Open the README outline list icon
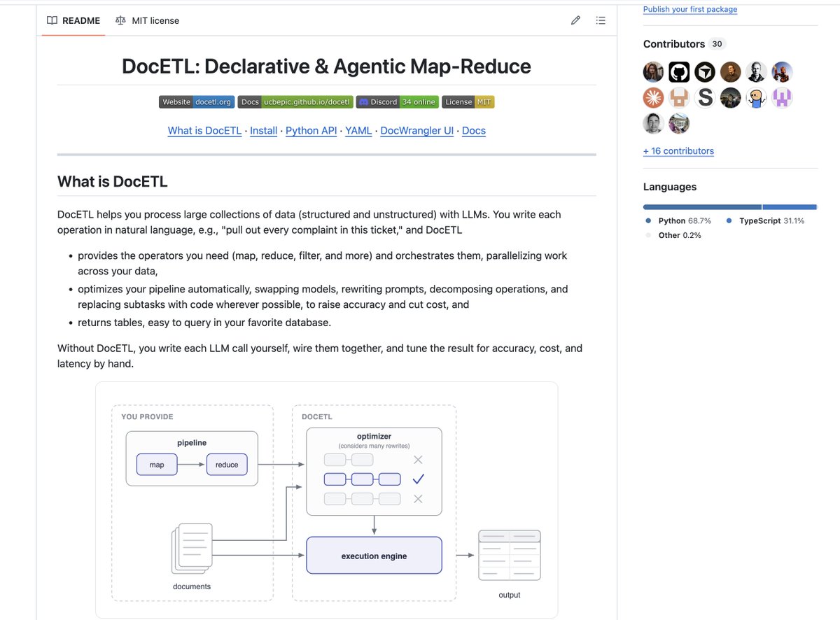Screen dimensions: 840x620 (601, 20)
